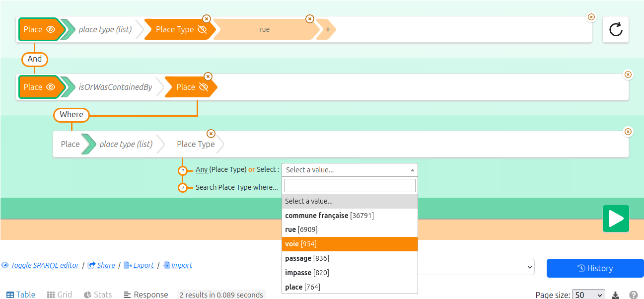Remove Place Type with its x icon in first row
Screen dimensions: 644x299
coord(207,19)
